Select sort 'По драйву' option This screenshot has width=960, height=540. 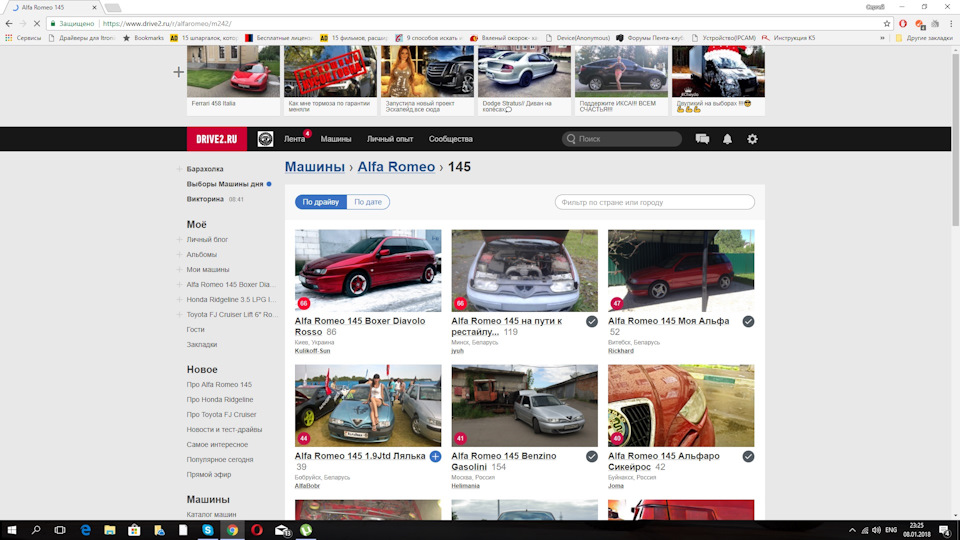pyautogui.click(x=321, y=202)
